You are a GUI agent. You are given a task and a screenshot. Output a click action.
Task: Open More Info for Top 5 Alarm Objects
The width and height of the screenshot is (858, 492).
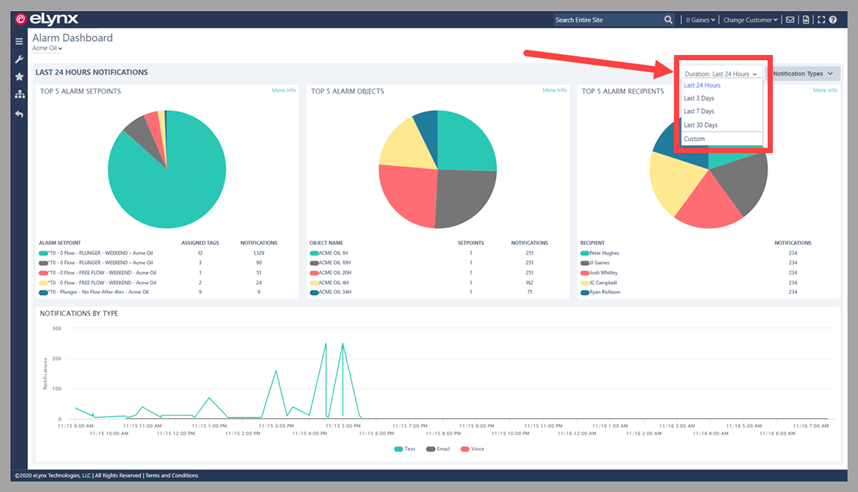(554, 90)
